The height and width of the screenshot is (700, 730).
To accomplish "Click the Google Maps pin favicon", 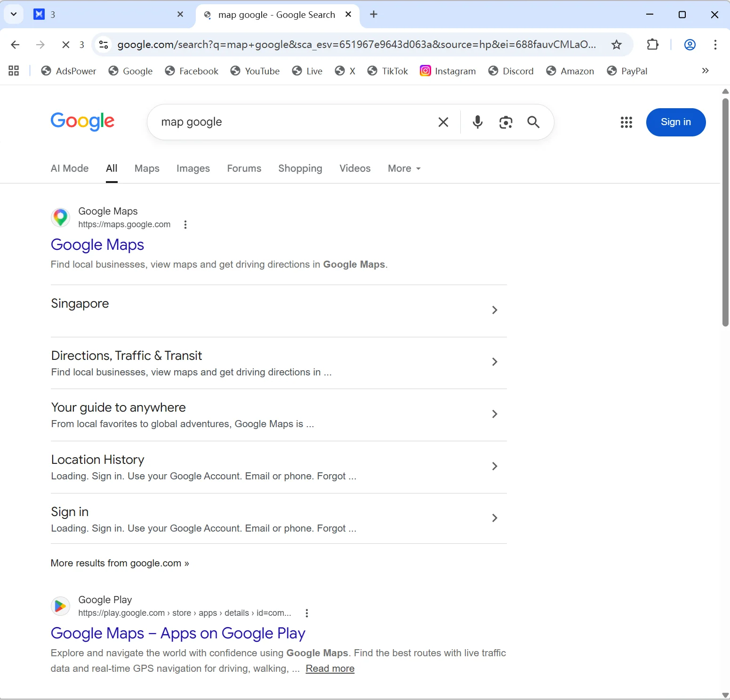I will coord(60,218).
